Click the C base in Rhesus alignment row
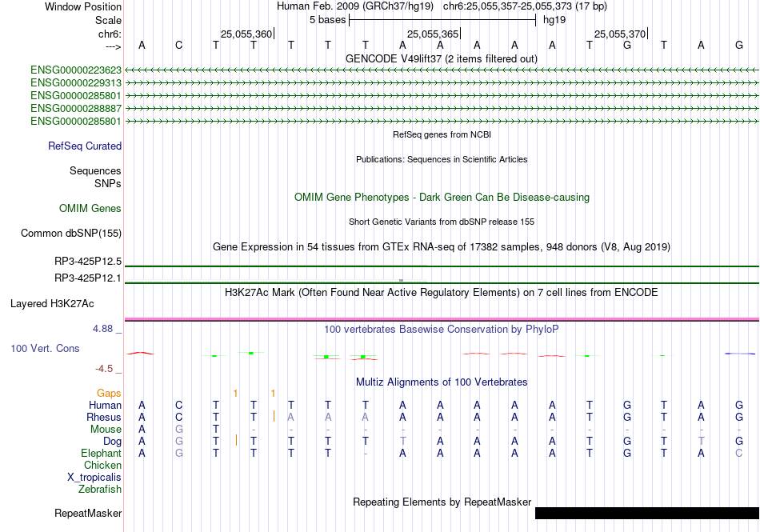760x532 pixels. 179,417
